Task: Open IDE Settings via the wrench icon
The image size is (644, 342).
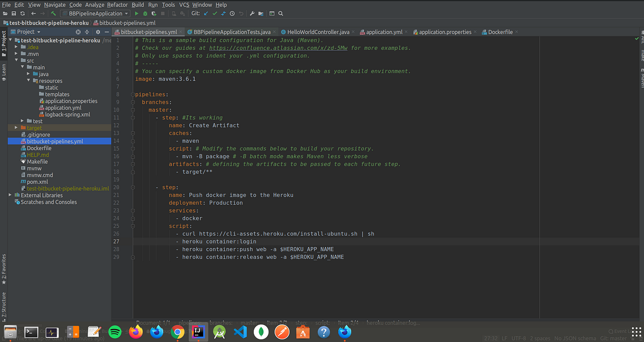Action: coord(252,13)
